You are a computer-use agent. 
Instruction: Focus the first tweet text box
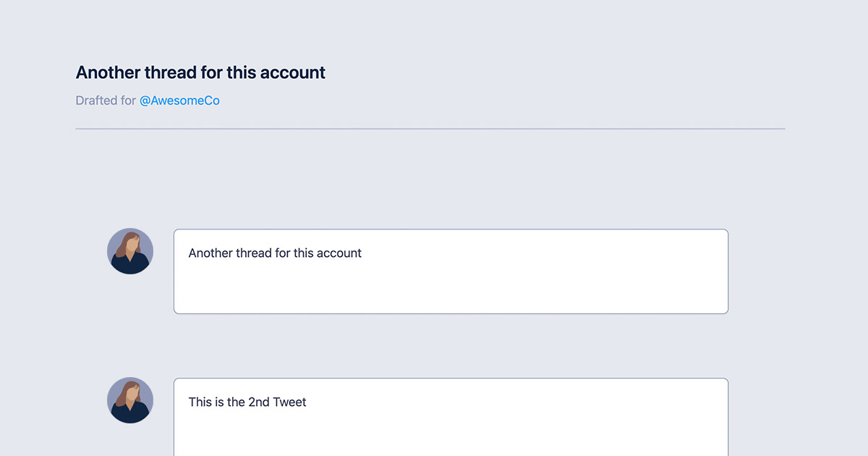451,271
